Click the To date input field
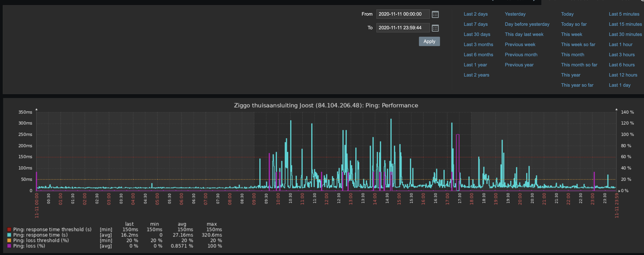 [403, 28]
